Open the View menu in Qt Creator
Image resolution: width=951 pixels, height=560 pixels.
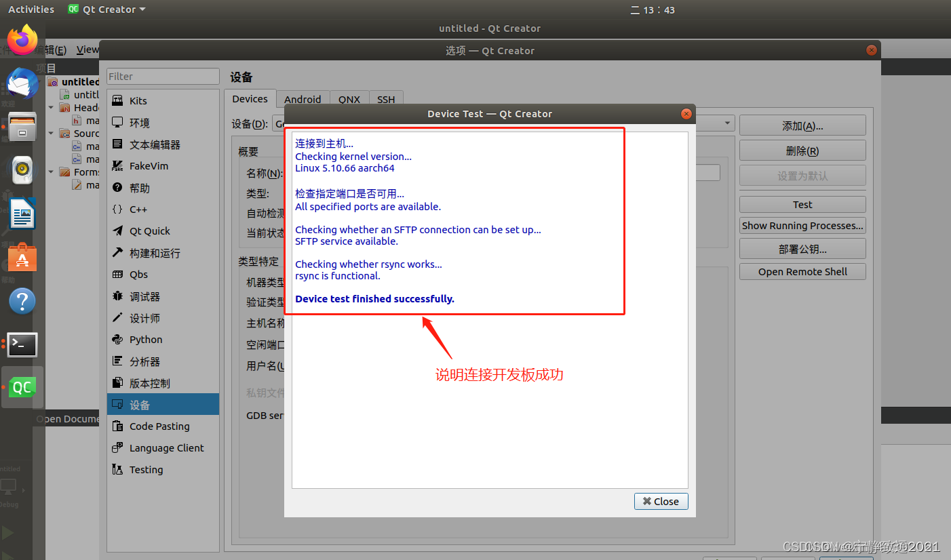point(87,49)
